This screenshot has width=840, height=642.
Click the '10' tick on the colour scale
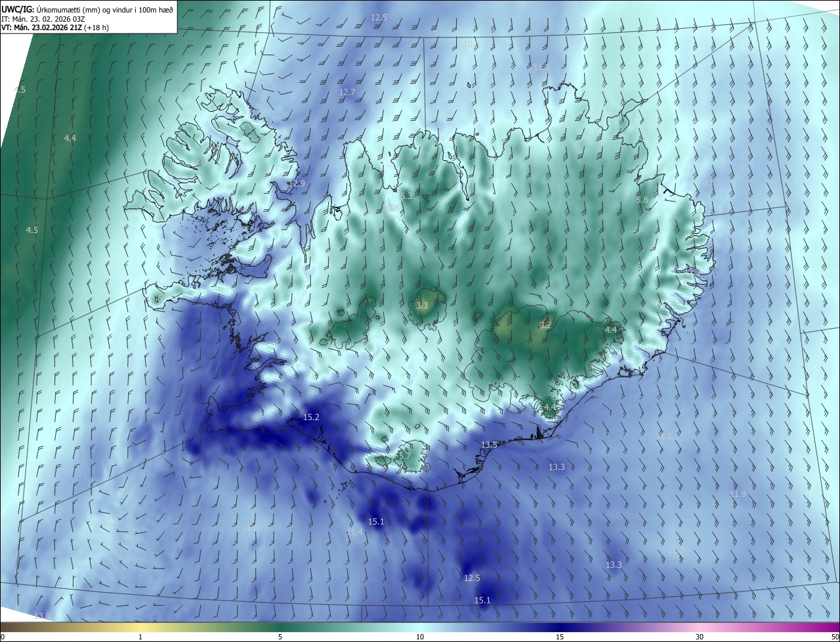[420, 637]
